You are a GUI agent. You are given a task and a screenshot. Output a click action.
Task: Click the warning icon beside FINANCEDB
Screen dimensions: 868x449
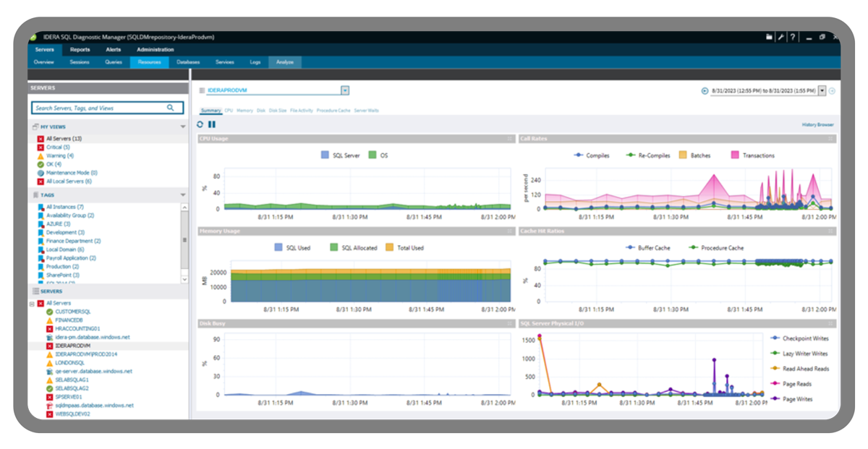(50, 320)
